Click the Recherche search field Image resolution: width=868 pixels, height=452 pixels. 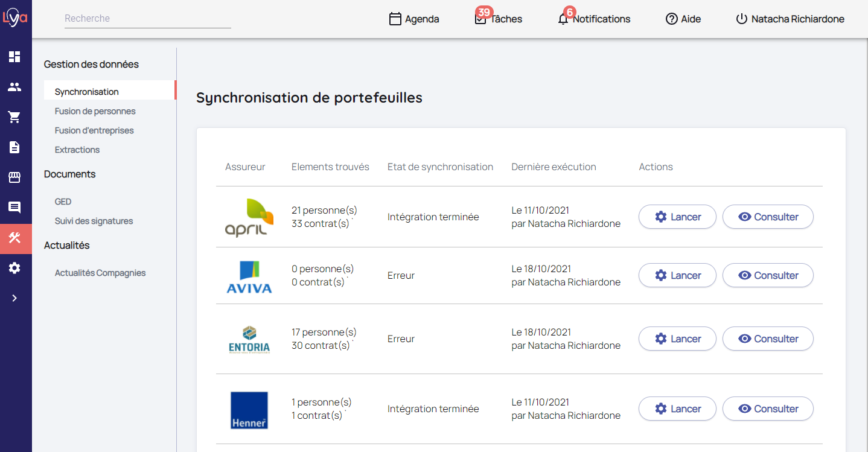point(147,19)
